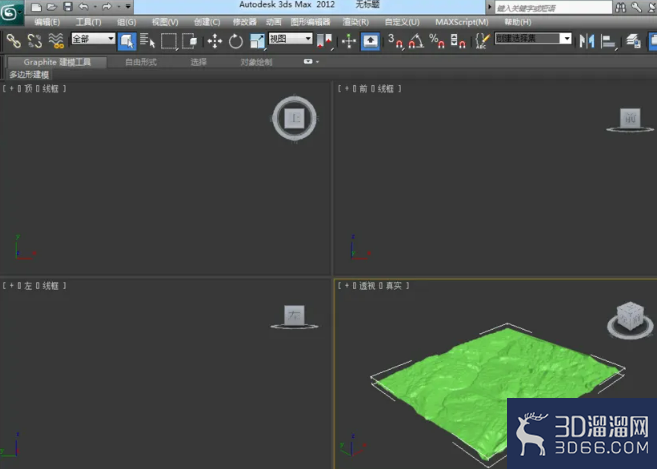Undo the last action
The width and height of the screenshot is (657, 469).
83,7
